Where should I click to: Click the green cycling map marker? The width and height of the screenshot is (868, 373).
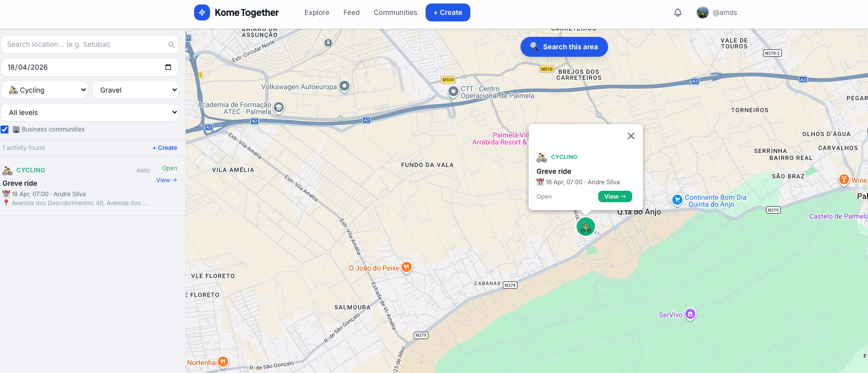coord(586,227)
